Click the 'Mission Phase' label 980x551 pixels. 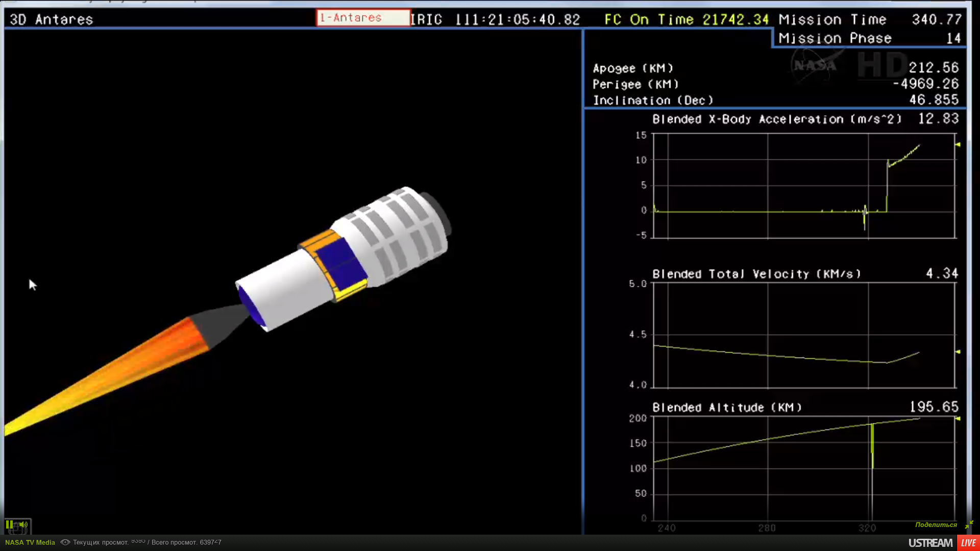pyautogui.click(x=835, y=38)
